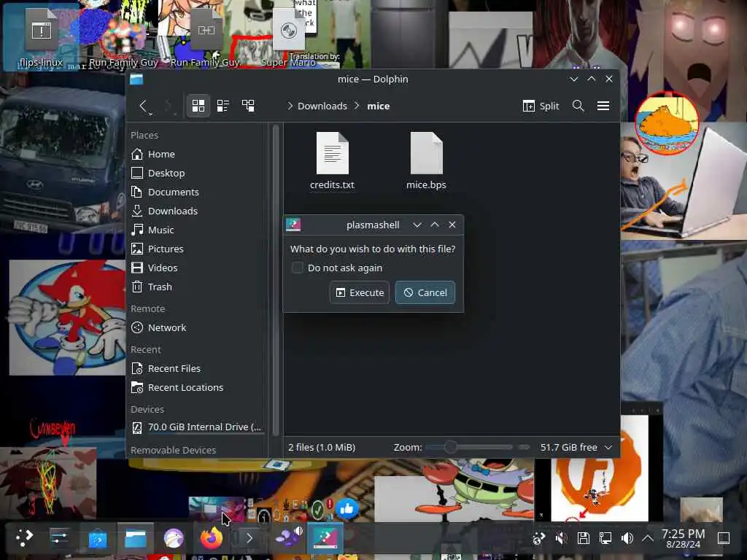Image resolution: width=747 pixels, height=560 pixels.
Task: Go back in Dolphin navigation
Action: click(x=144, y=106)
